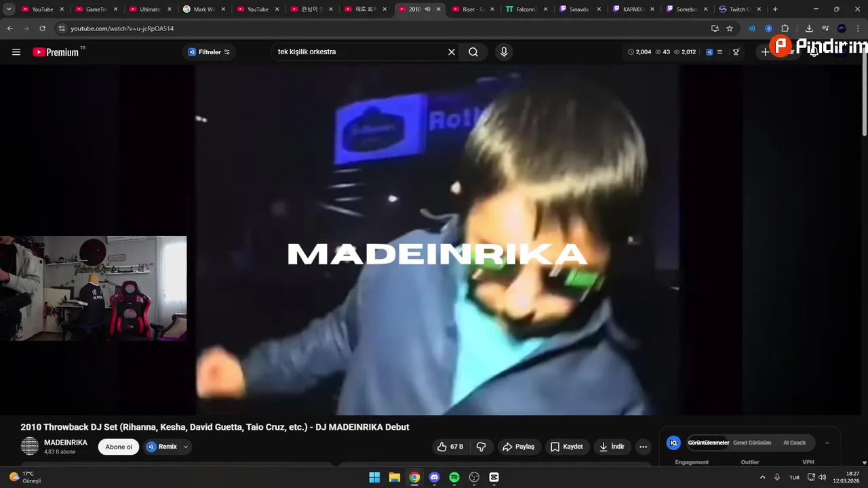Open Chrome three-dot menu

pyautogui.click(x=858, y=28)
